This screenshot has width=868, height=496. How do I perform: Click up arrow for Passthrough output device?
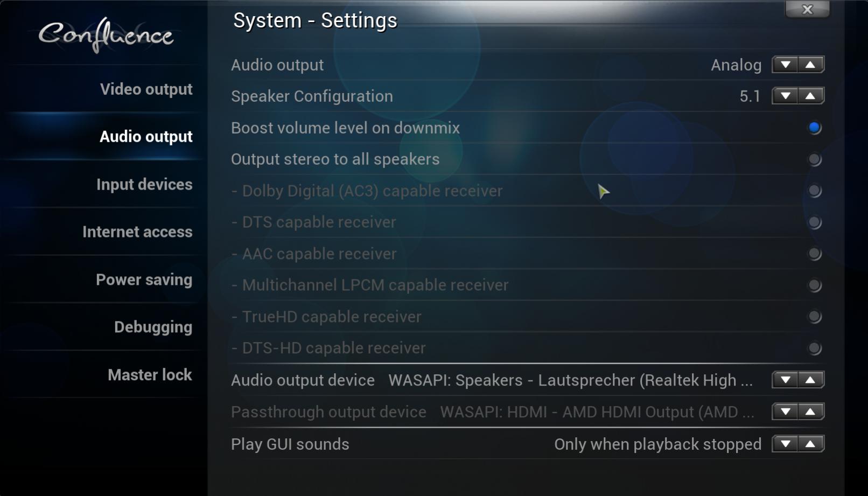click(x=810, y=412)
